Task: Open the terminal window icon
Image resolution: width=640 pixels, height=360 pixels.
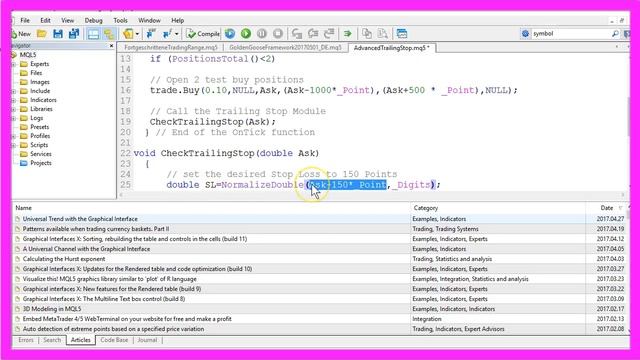Action: [x=402, y=34]
